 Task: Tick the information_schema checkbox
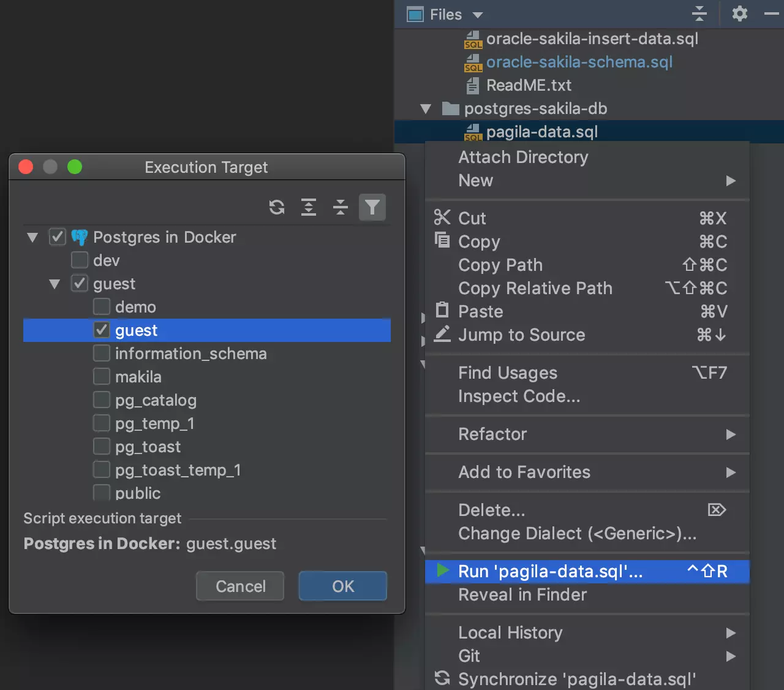102,354
